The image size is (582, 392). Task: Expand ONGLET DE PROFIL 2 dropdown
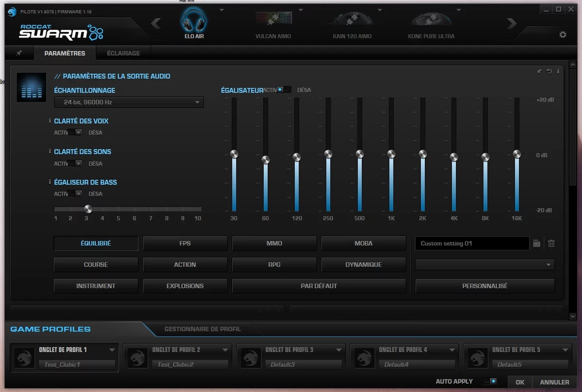[225, 350]
